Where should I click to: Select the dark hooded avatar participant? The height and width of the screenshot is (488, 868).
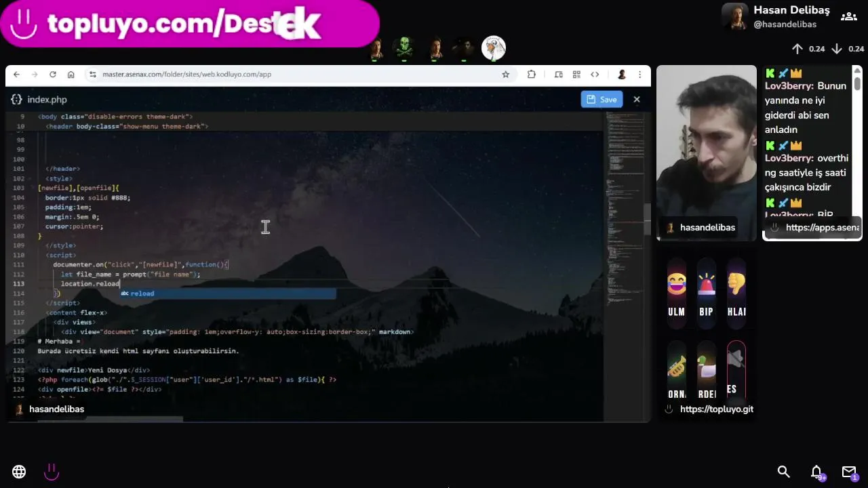click(x=464, y=48)
